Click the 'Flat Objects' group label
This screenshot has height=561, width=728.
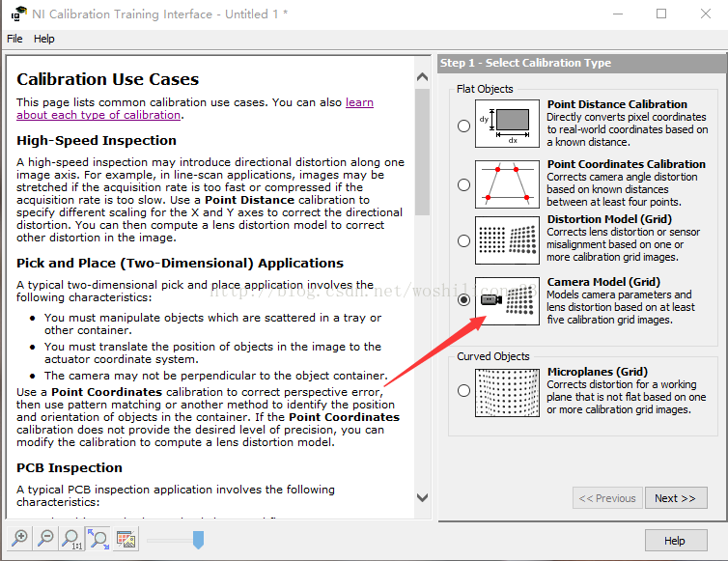point(485,89)
